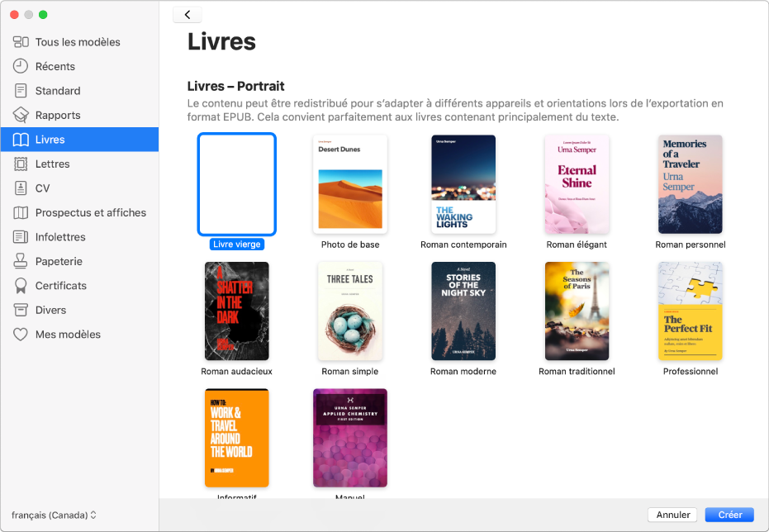Choose the Roman personnel template
This screenshot has height=532, width=769.
click(690, 184)
